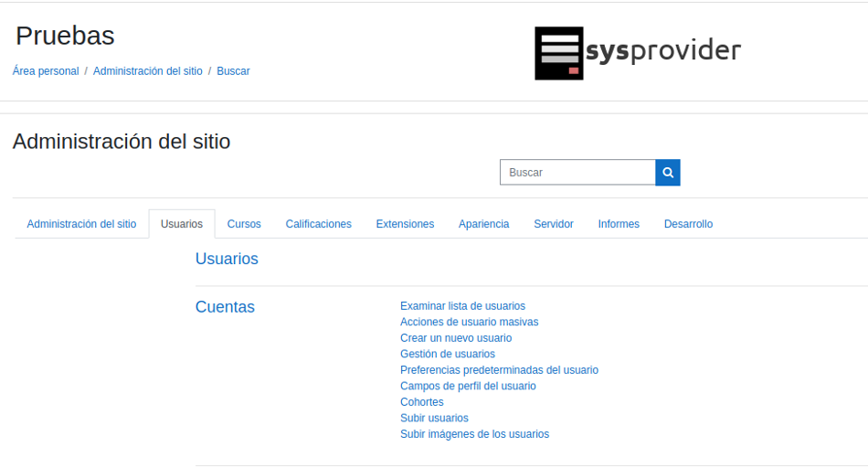
Task: Open the Cuentas section heading link
Action: coord(225,307)
